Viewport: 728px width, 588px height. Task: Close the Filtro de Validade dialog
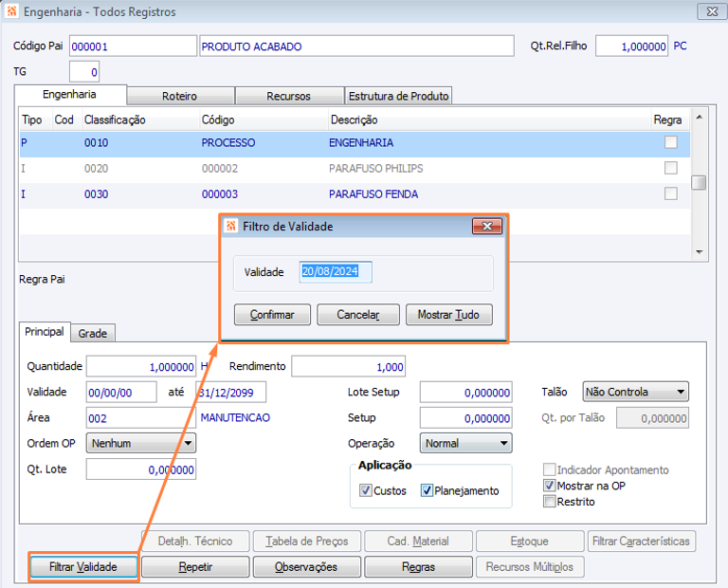coord(487,226)
